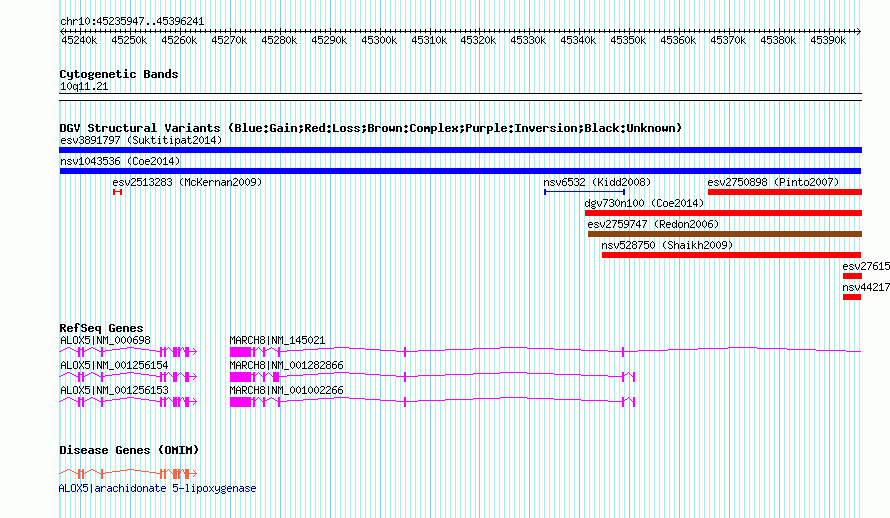This screenshot has width=890, height=518.
Task: Click the 45240k ruler tick label
Action: coord(79,40)
